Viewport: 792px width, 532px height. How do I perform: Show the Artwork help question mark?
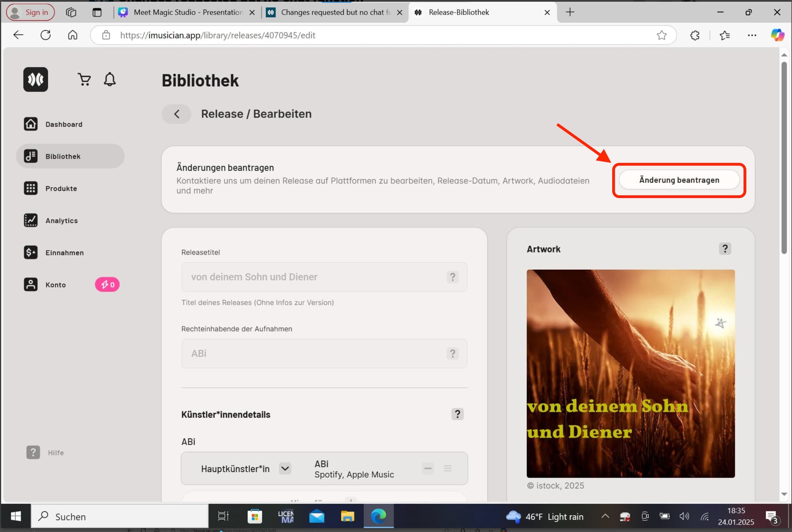coord(725,249)
